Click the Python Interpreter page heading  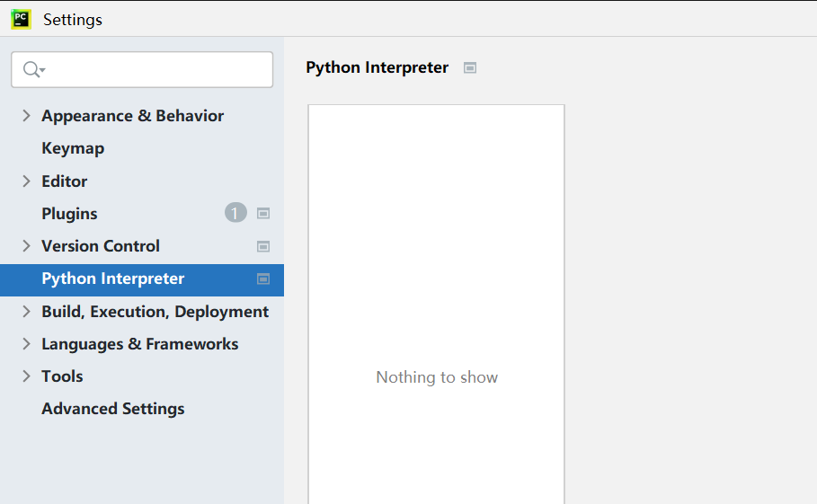(x=377, y=67)
